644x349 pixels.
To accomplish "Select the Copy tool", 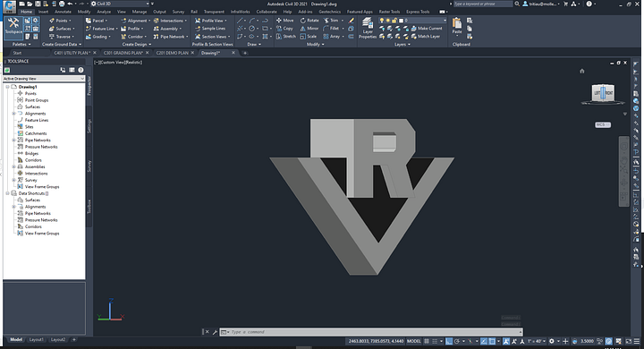I will 284,29.
